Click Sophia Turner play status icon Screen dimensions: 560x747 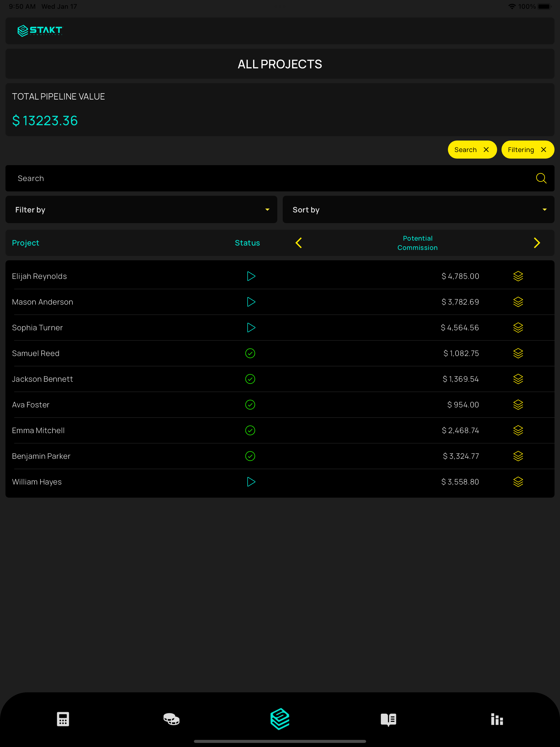click(251, 328)
